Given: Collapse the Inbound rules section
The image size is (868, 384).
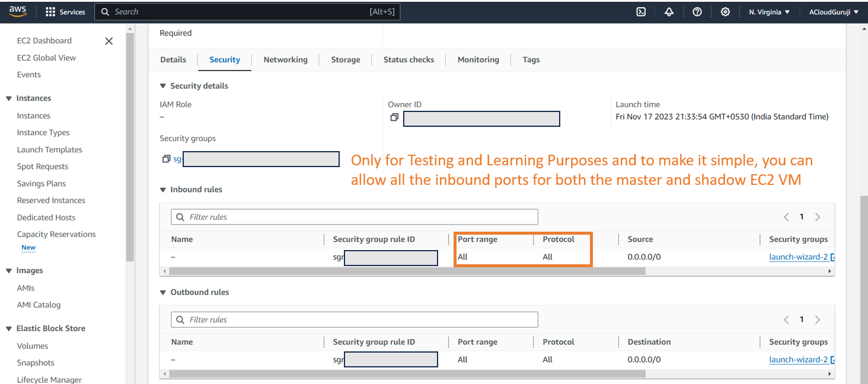Looking at the screenshot, I should click(x=163, y=190).
